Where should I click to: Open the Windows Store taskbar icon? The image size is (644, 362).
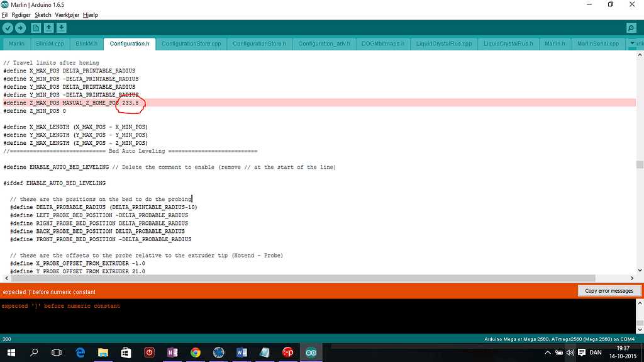126,353
